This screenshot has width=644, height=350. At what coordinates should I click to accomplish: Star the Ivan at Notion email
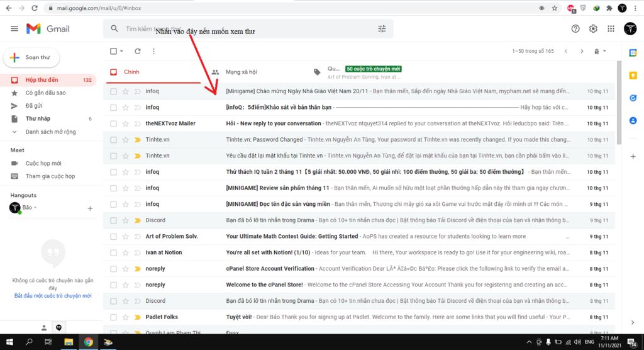click(126, 252)
